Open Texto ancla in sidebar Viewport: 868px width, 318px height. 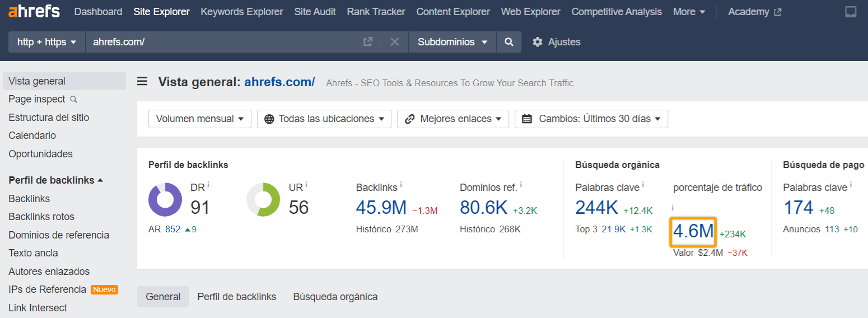[33, 253]
